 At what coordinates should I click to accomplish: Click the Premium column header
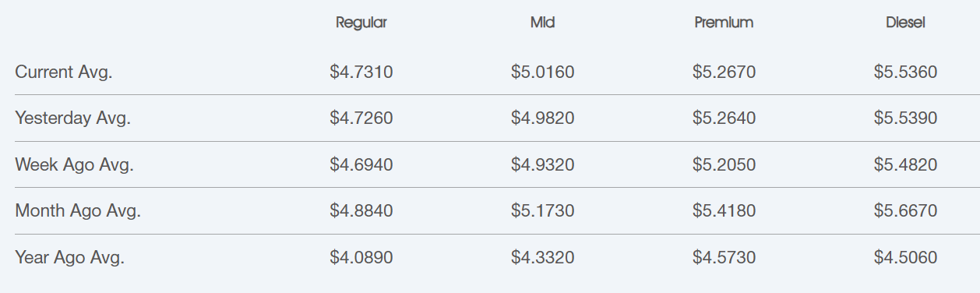pos(724,23)
